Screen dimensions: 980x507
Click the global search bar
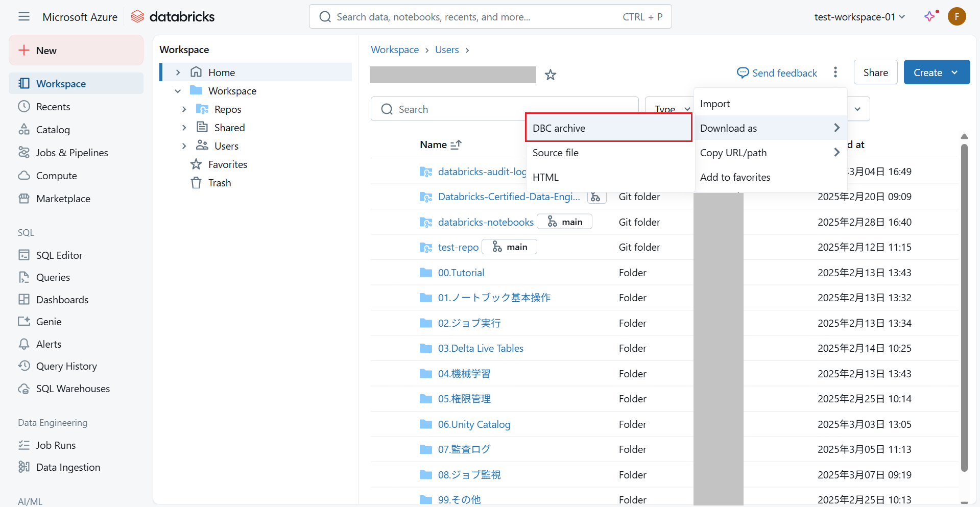490,17
